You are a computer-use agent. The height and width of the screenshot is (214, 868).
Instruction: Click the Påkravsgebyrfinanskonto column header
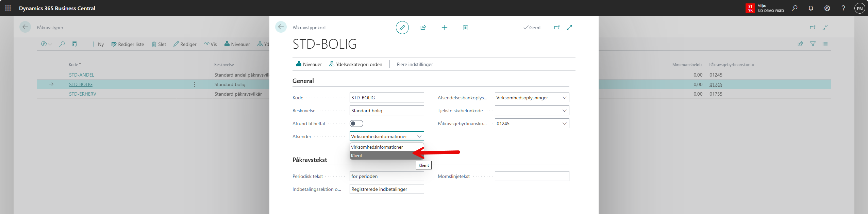point(732,64)
